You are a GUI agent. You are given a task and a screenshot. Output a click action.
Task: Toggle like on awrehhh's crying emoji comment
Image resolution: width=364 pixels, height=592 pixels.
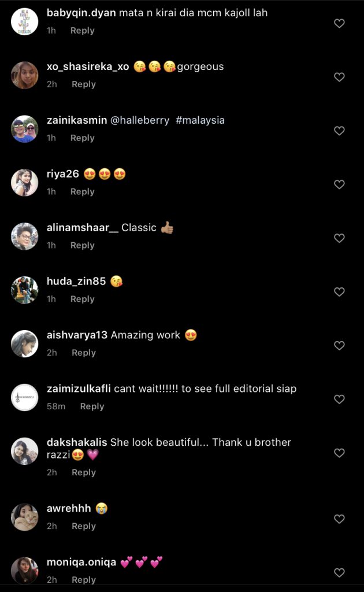[340, 519]
